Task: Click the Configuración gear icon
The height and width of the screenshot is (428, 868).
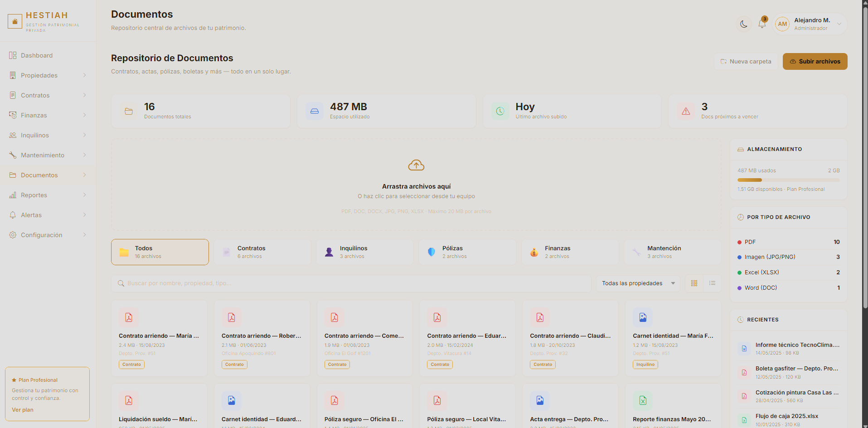Action: (13, 235)
